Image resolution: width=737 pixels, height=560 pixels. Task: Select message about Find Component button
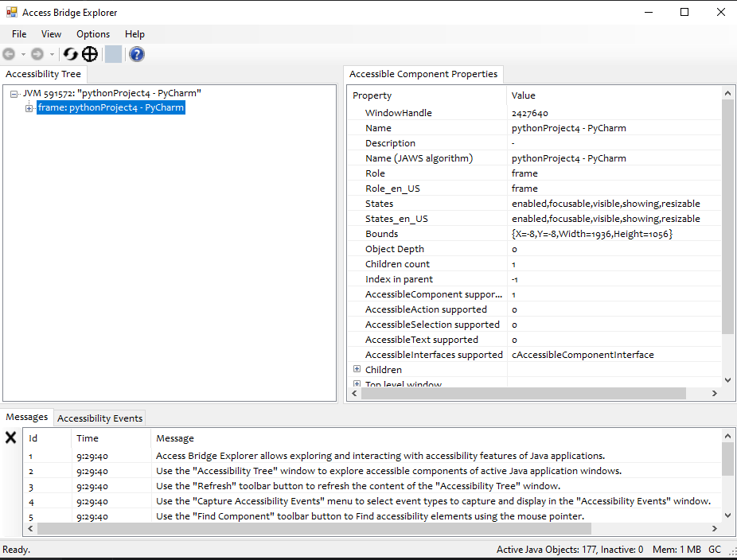[372, 516]
